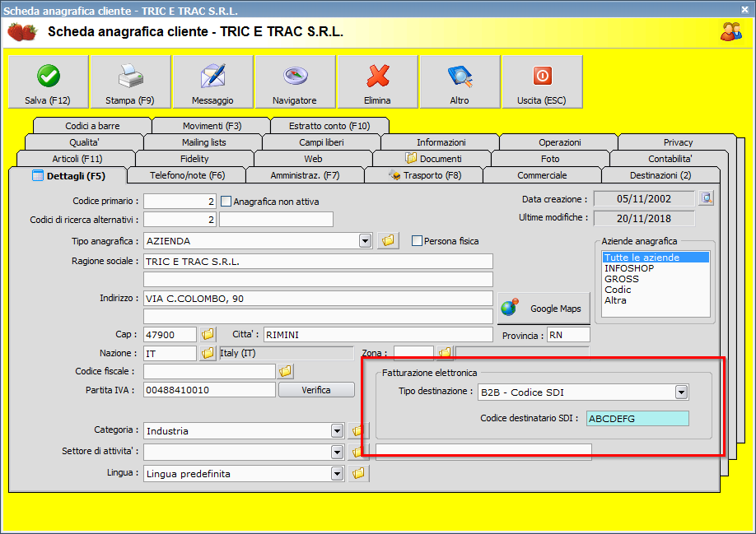Viewport: 756px width, 534px height.
Task: Open folder lookup beside the Lingua dropdown
Action: 358,473
